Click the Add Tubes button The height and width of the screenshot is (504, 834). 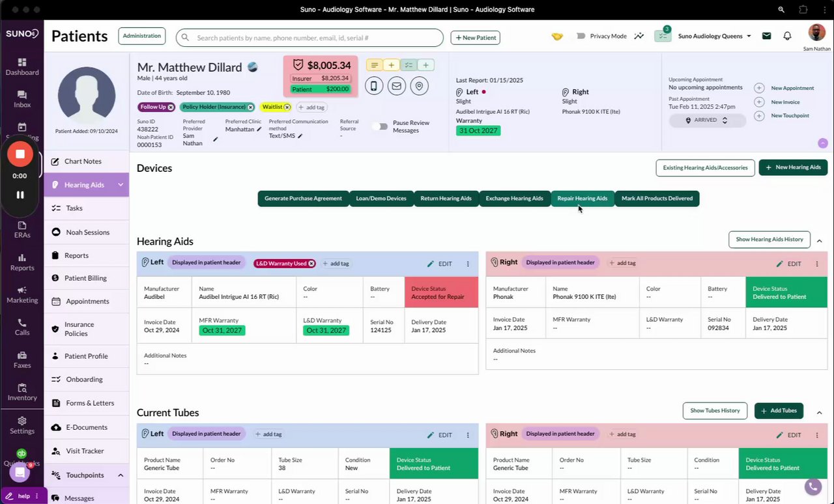(x=779, y=411)
